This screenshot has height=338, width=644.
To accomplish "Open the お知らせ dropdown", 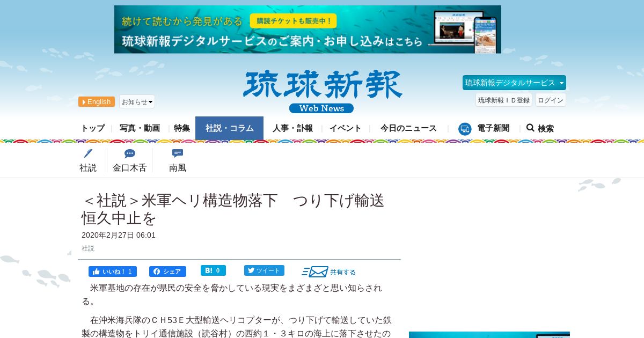I will 137,102.
